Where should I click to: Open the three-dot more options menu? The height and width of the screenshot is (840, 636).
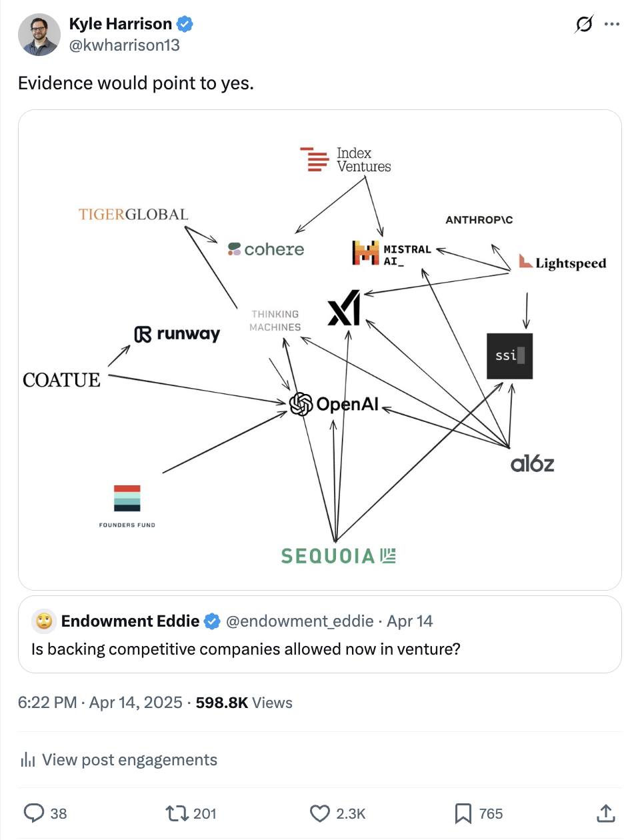coord(611,24)
